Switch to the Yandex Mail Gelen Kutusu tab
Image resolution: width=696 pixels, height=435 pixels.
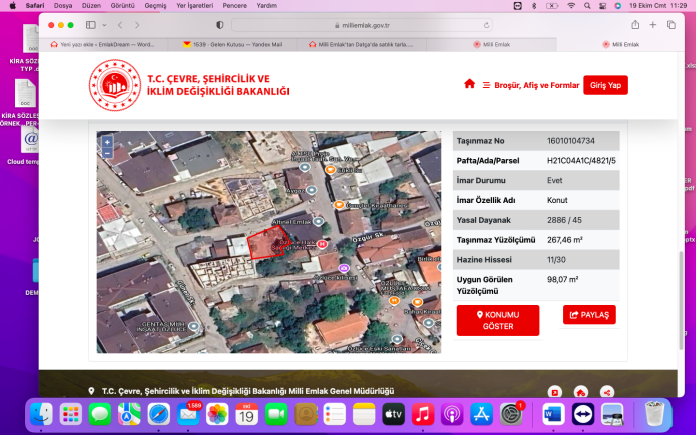(232, 45)
